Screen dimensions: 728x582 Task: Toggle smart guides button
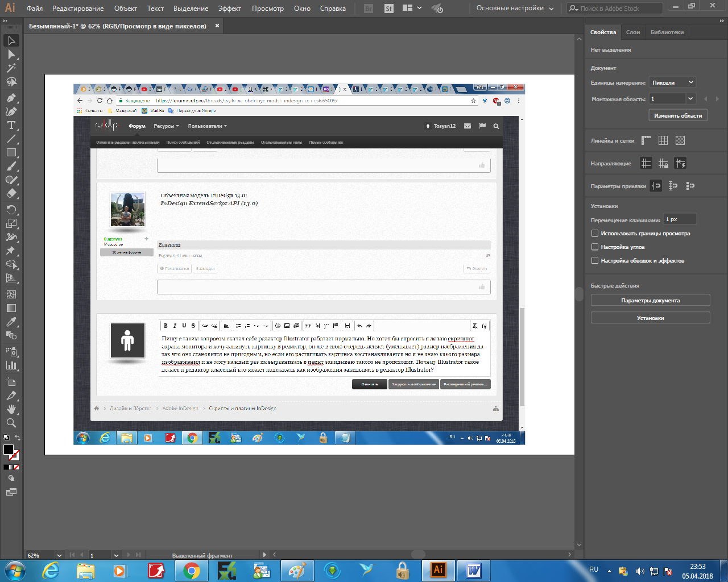coord(680,163)
